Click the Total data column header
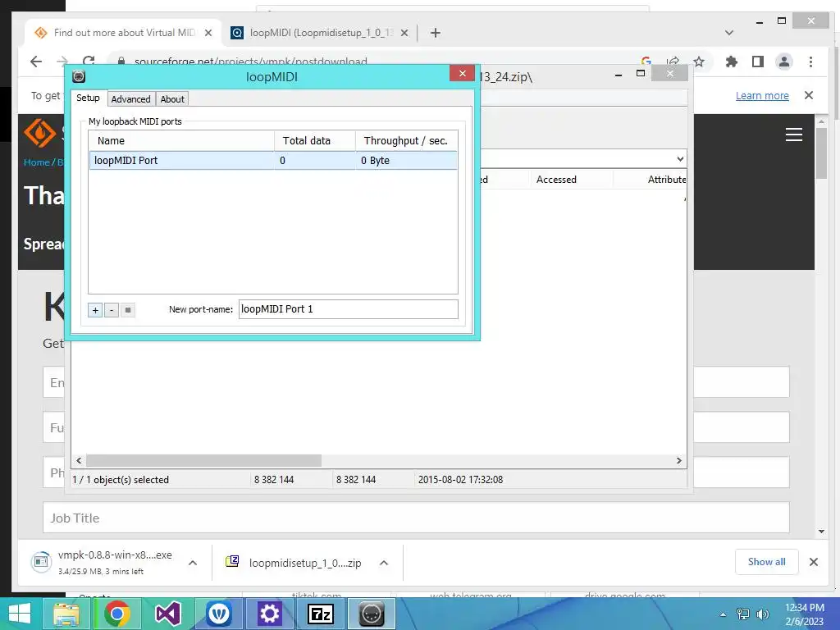 pyautogui.click(x=315, y=141)
